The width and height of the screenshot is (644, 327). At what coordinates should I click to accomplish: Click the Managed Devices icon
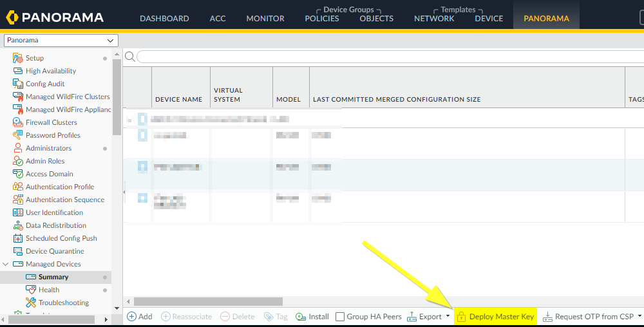pyautogui.click(x=17, y=264)
